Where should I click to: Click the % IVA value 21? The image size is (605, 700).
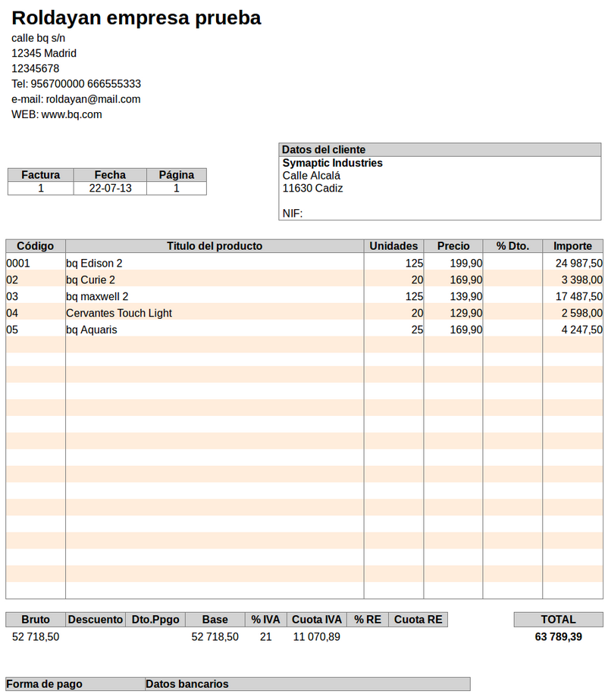click(x=266, y=636)
